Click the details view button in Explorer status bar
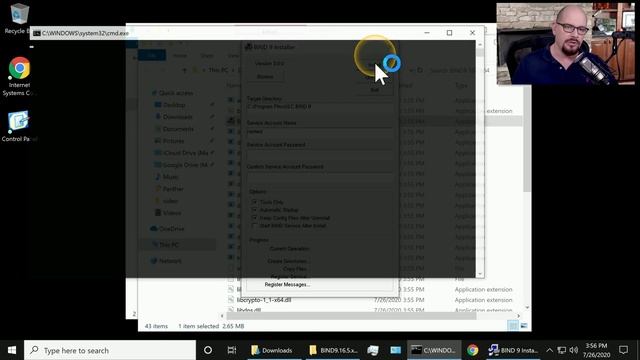Image resolution: width=640 pixels, height=360 pixels. pyautogui.click(x=513, y=326)
